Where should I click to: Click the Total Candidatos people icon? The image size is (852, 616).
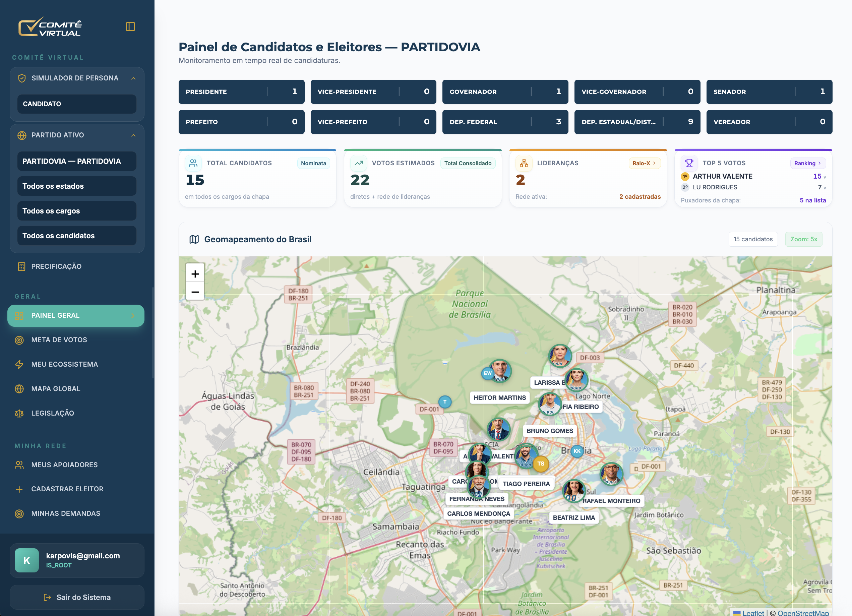pyautogui.click(x=193, y=163)
